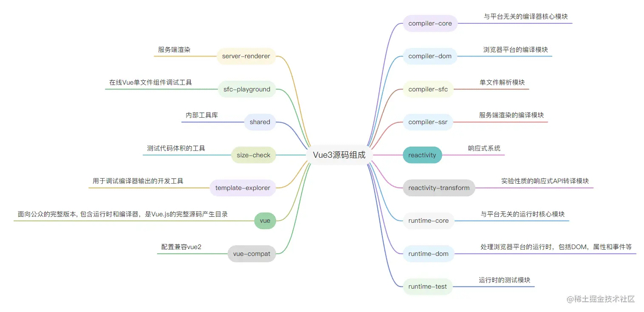Click the text 服务端渲染的编译模块
The height and width of the screenshot is (312, 644).
pyautogui.click(x=511, y=115)
